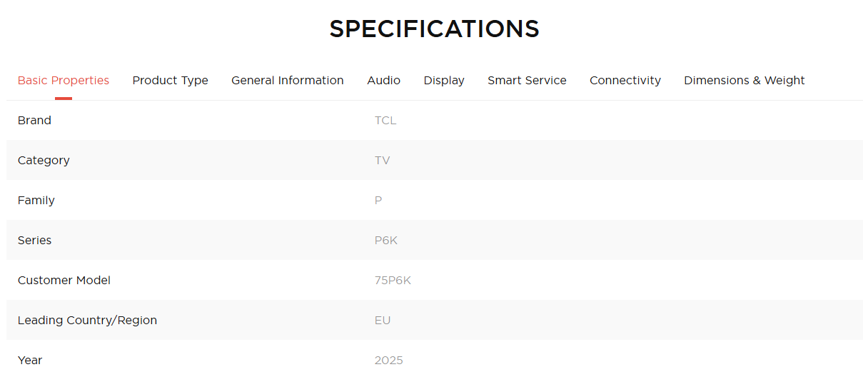Show the Display specifications tab
The width and height of the screenshot is (868, 387).
click(444, 81)
